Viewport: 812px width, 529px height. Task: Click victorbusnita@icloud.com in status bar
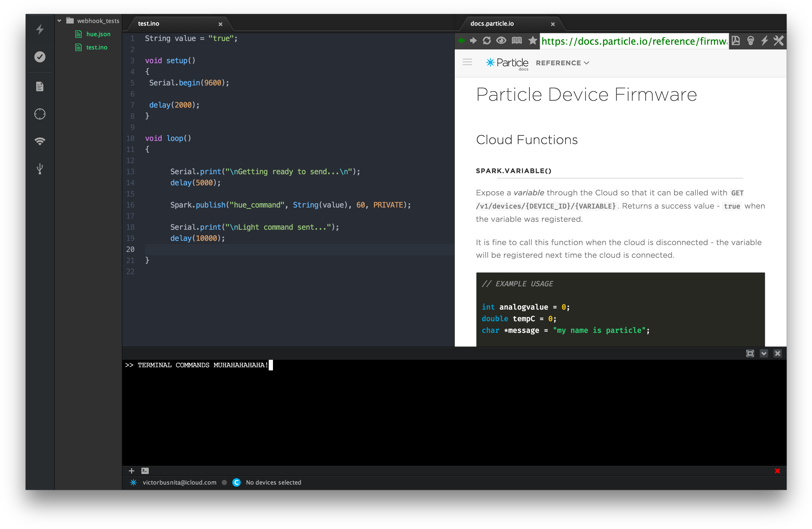click(179, 482)
